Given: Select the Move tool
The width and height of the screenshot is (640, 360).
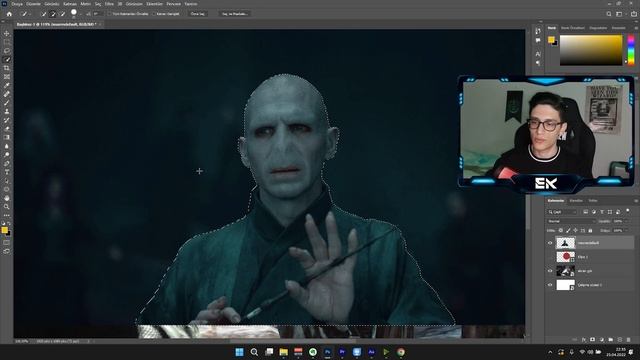Looking at the screenshot, I should 7,33.
